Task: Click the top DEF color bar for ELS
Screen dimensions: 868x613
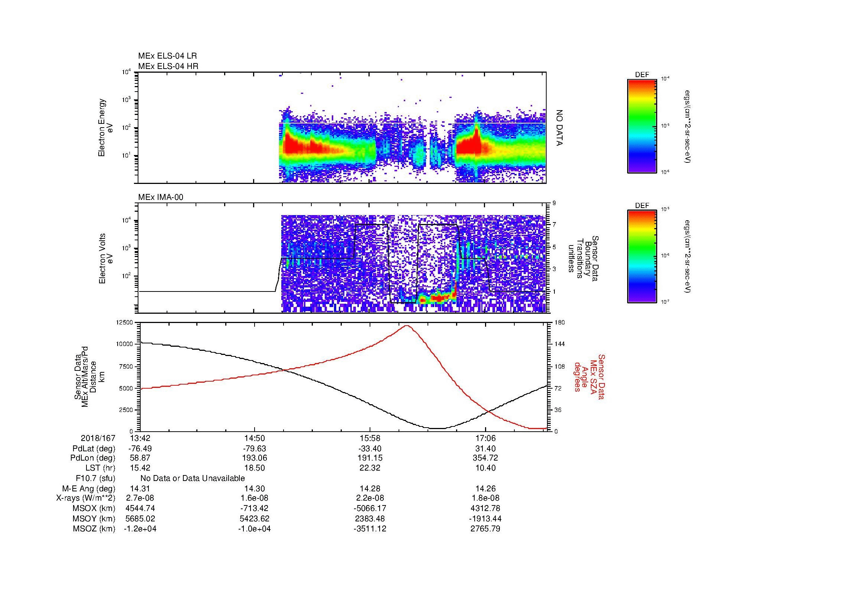Action: (x=642, y=126)
